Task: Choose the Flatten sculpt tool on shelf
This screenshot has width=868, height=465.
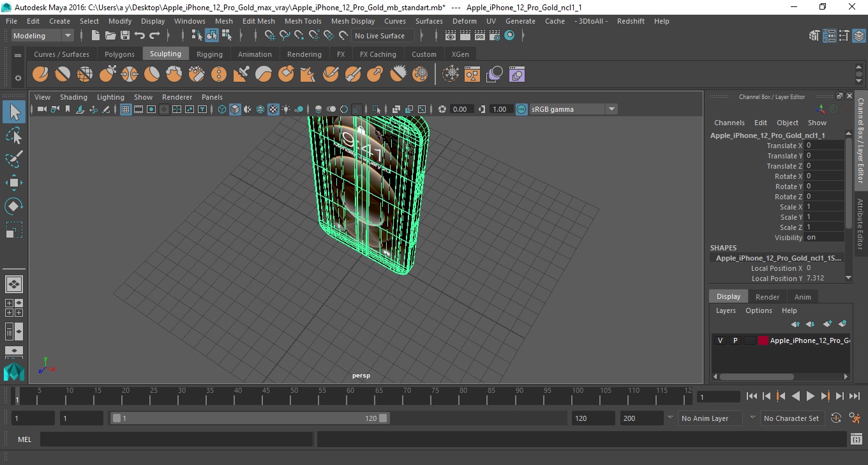Action: point(152,75)
